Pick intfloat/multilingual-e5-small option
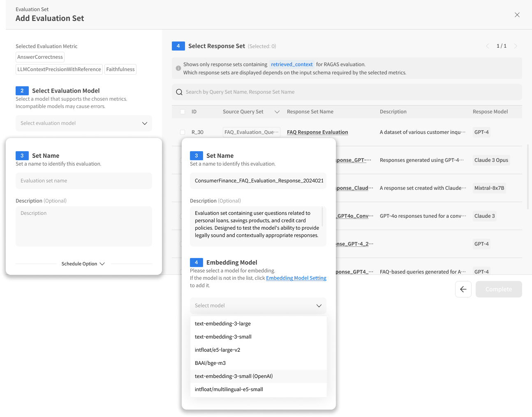This screenshot has width=532, height=417. [229, 389]
